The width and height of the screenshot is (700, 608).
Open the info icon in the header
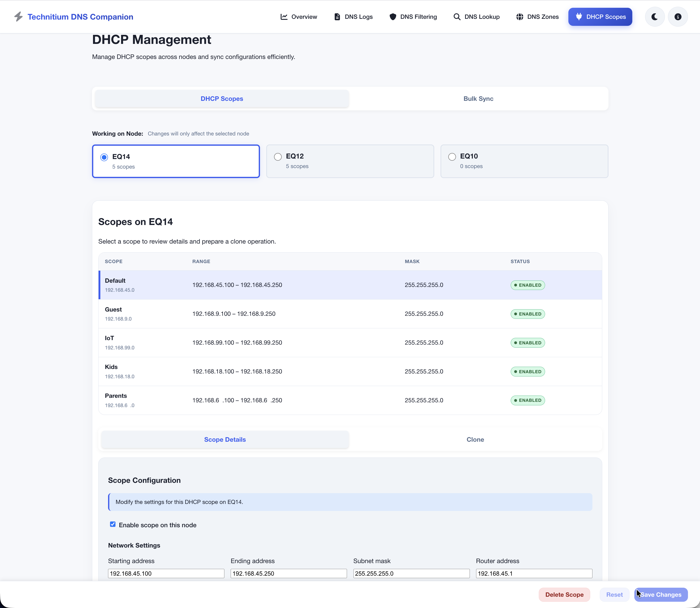point(678,16)
